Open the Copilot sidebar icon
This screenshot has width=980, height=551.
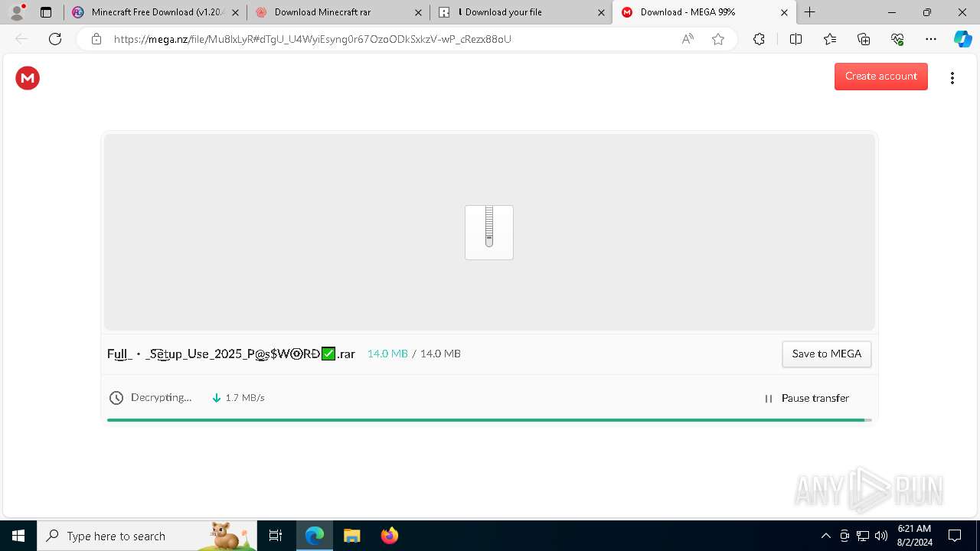963,39
